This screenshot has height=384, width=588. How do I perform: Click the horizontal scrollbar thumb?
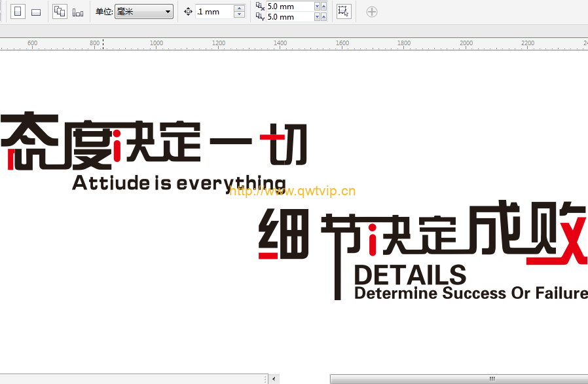[x=459, y=379]
